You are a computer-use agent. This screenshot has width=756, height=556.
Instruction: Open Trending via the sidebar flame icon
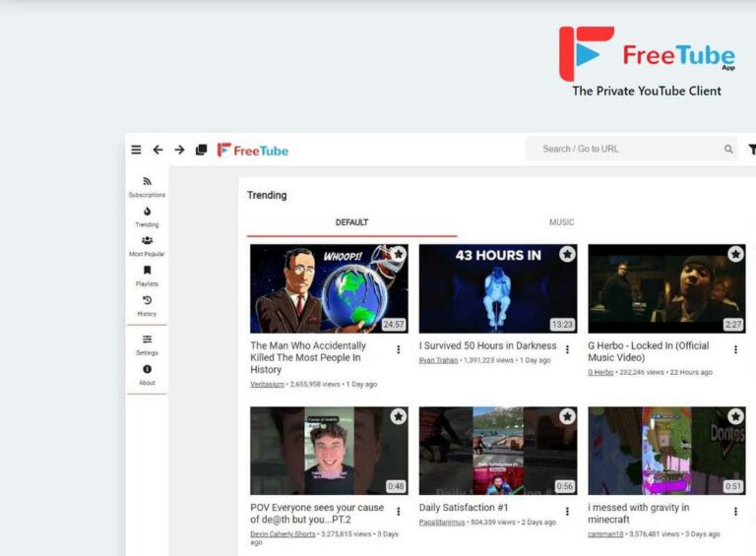(147, 216)
